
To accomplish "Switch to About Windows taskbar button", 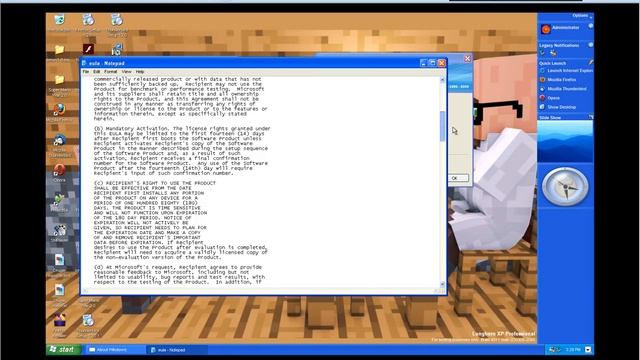I will [x=115, y=350].
